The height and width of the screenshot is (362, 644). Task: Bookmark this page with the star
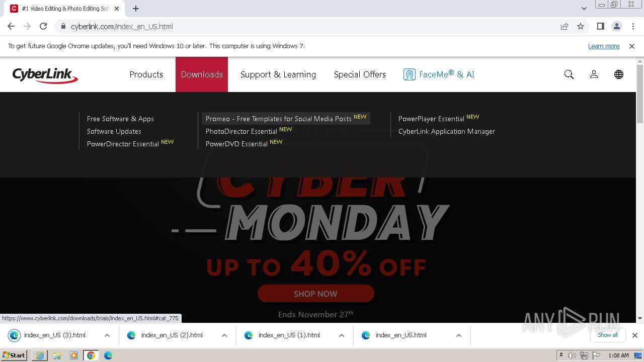tap(581, 26)
